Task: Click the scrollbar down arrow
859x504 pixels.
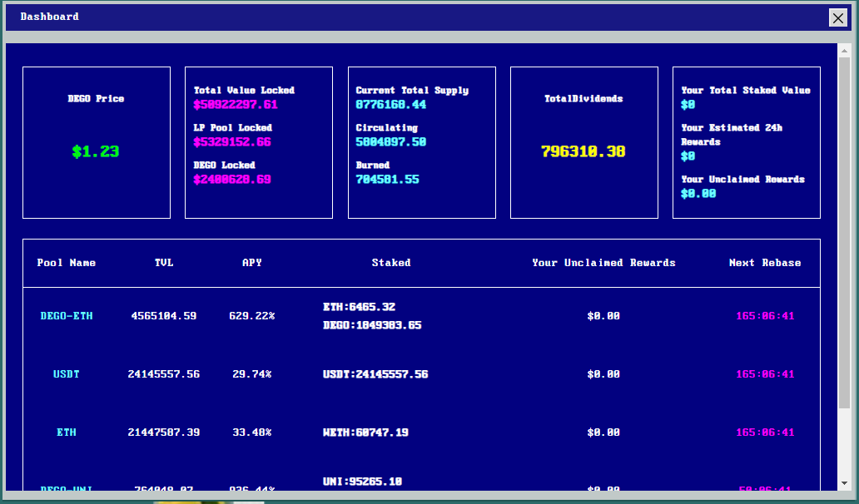Action: (x=844, y=483)
